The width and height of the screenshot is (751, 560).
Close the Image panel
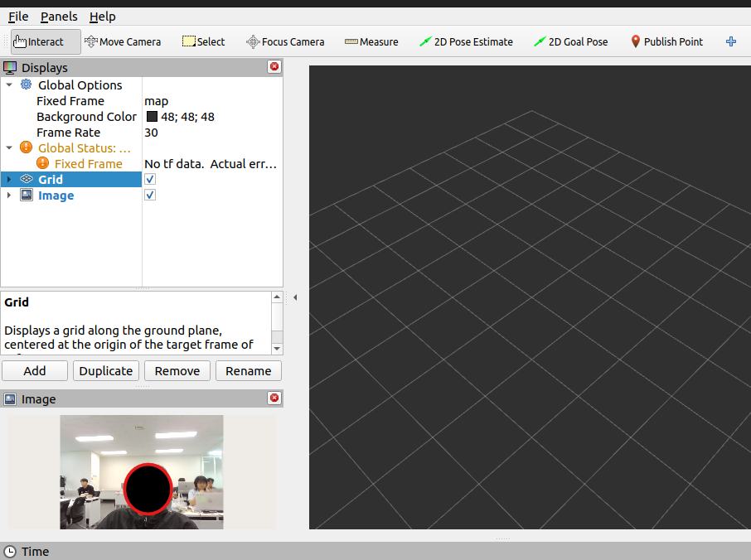pos(274,398)
